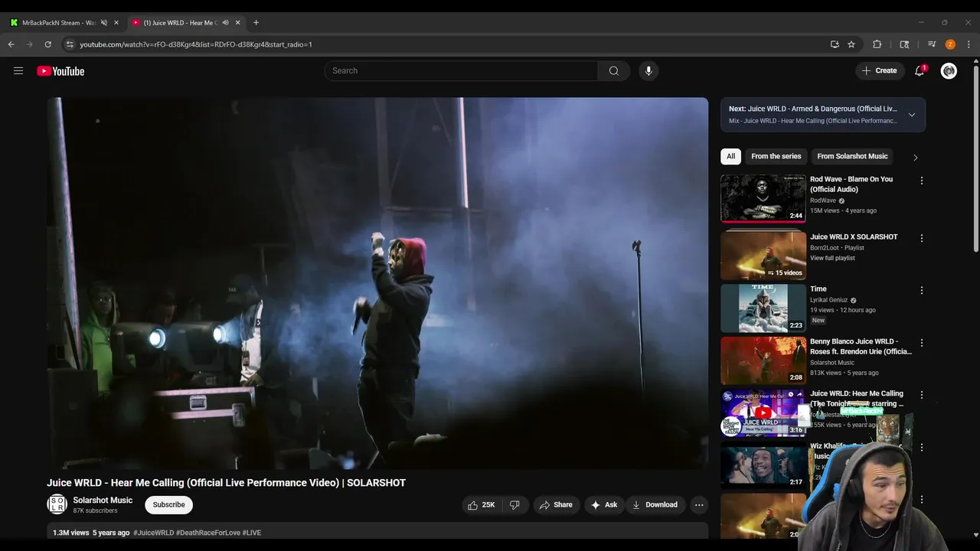Open the Chrome profile icon

pyautogui.click(x=950, y=44)
